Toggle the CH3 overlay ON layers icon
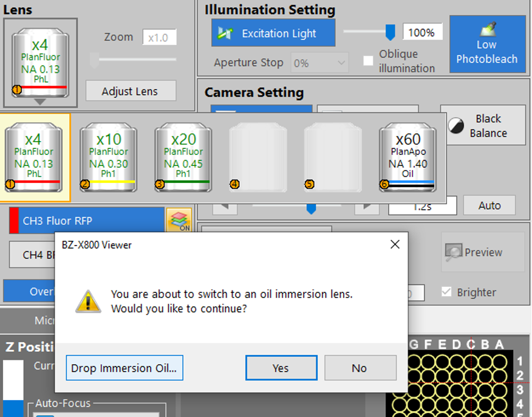The height and width of the screenshot is (417, 532). pyautogui.click(x=179, y=221)
